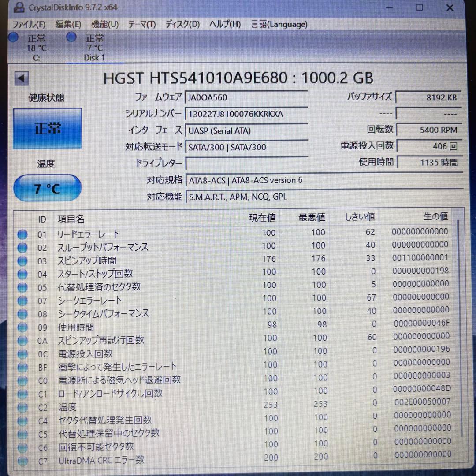476x476 pixels.
Task: Click the blue dot beside リードエラーレート
Action: (22, 234)
